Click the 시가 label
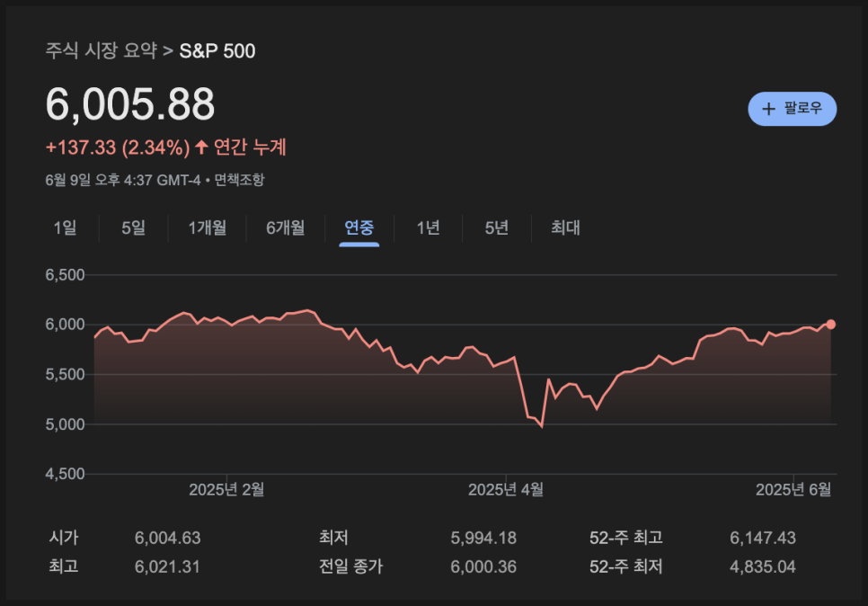Image resolution: width=868 pixels, height=606 pixels. [x=64, y=538]
